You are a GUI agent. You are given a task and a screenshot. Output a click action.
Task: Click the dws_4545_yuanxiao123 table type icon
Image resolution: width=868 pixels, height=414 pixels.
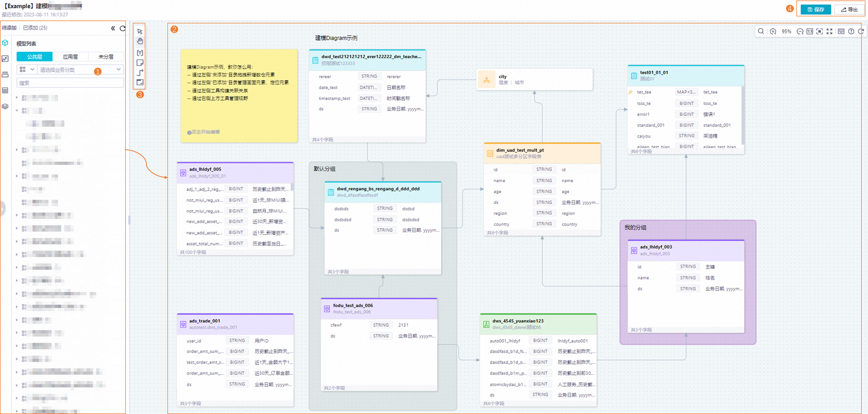tap(486, 324)
